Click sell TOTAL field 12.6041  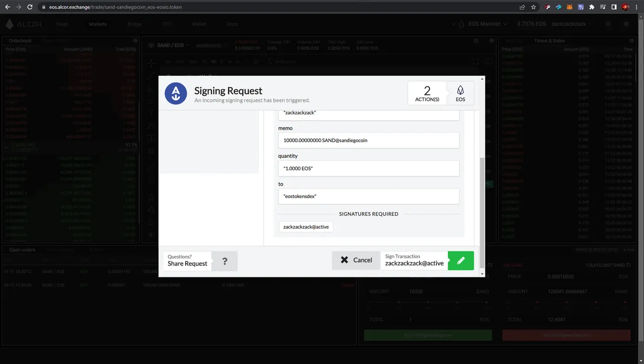(566, 319)
